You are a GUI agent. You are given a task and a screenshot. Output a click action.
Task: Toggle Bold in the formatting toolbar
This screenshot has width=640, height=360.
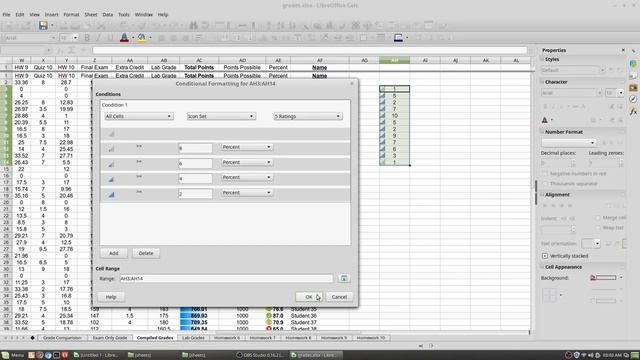(87, 38)
